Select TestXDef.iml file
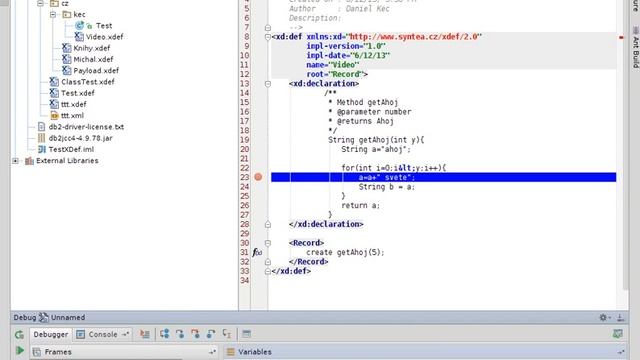640x360 pixels. pos(71,149)
